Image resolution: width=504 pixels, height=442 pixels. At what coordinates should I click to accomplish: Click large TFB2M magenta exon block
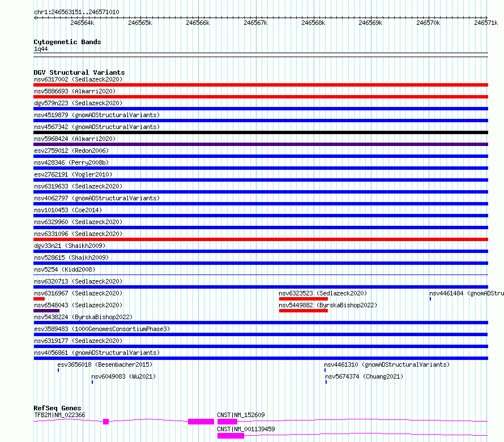tap(201, 422)
